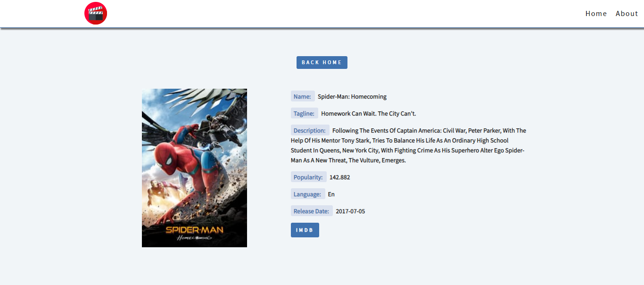
Task: Click the release date value 2017-07-05
Action: point(350,211)
